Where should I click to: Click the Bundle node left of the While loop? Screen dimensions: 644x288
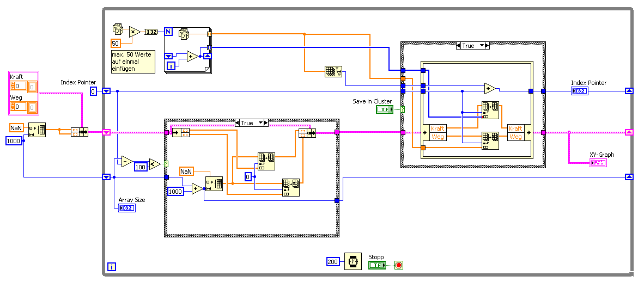(79, 132)
